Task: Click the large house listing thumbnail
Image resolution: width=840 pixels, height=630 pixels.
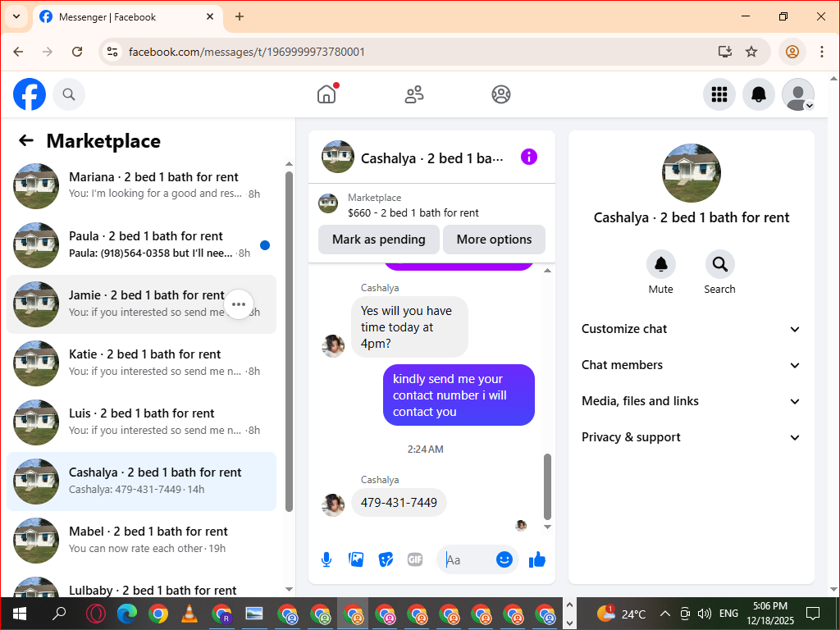Action: point(691,172)
